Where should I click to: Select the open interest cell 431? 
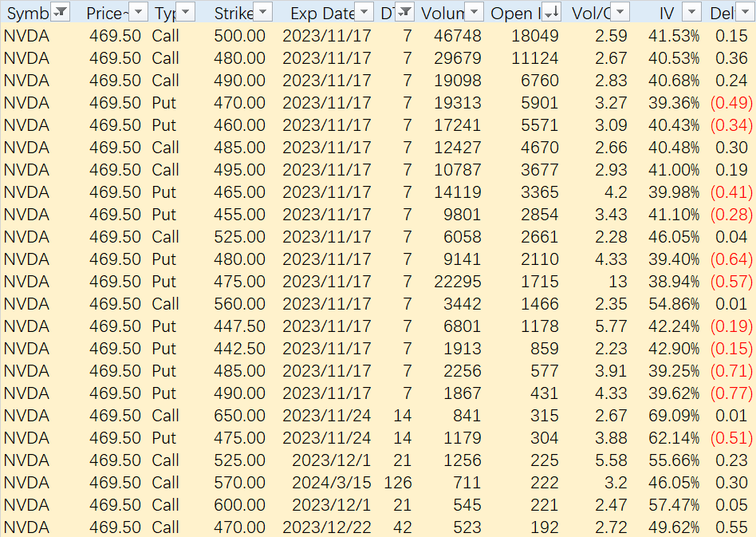(x=545, y=393)
